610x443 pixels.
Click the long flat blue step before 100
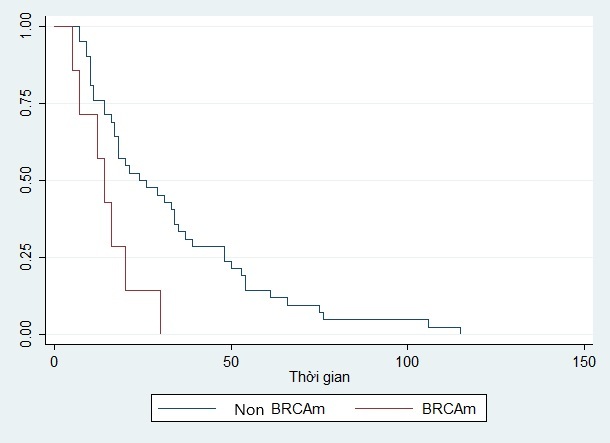click(376, 319)
